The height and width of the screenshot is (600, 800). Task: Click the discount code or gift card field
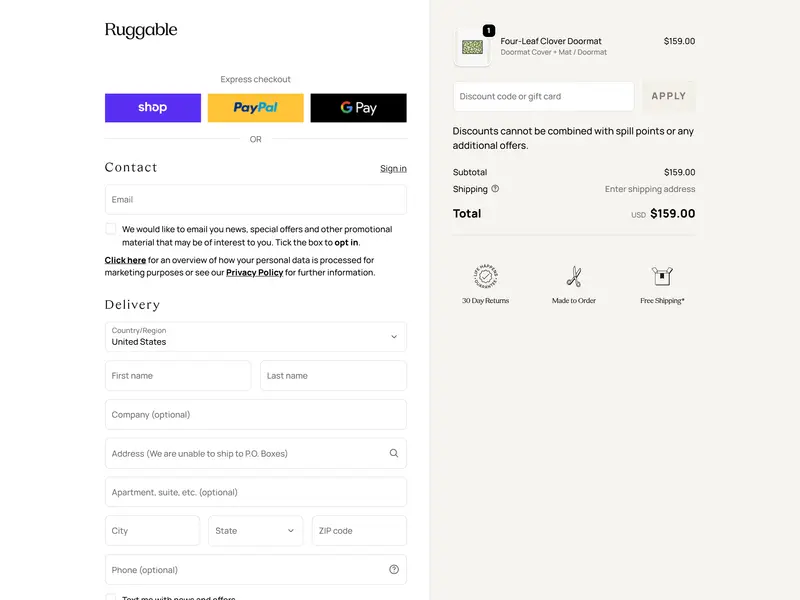(x=543, y=96)
